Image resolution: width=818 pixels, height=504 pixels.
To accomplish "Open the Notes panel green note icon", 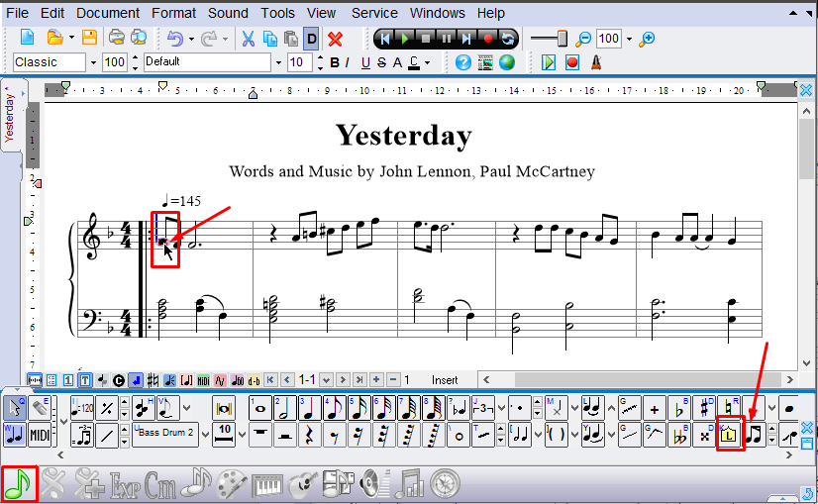I will tap(19, 483).
